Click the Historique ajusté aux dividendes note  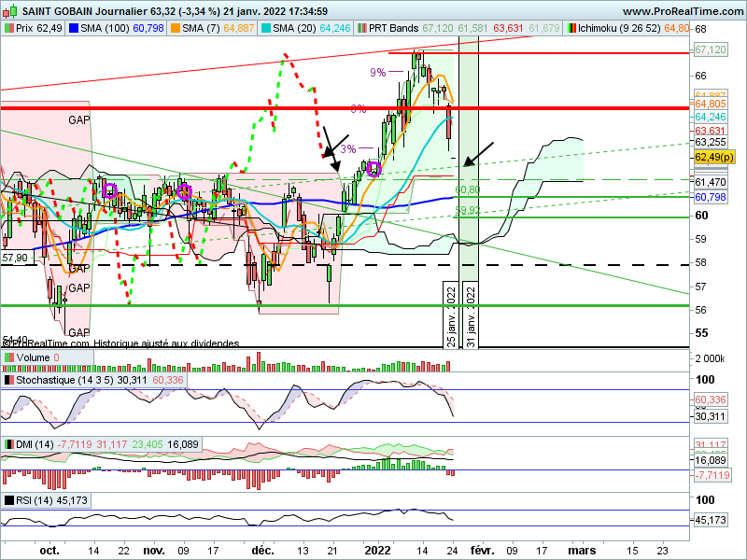(166, 343)
